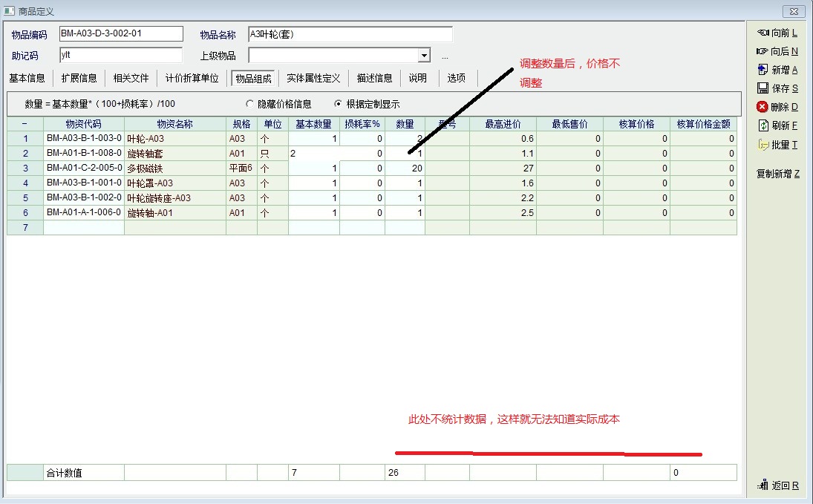Screen dimensions: 813x504
Task: Click the 保存 save disk icon
Action: coord(762,88)
